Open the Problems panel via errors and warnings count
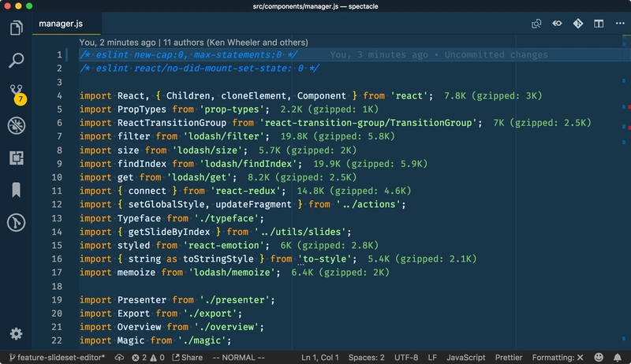The height and width of the screenshot is (364, 631). (148, 357)
